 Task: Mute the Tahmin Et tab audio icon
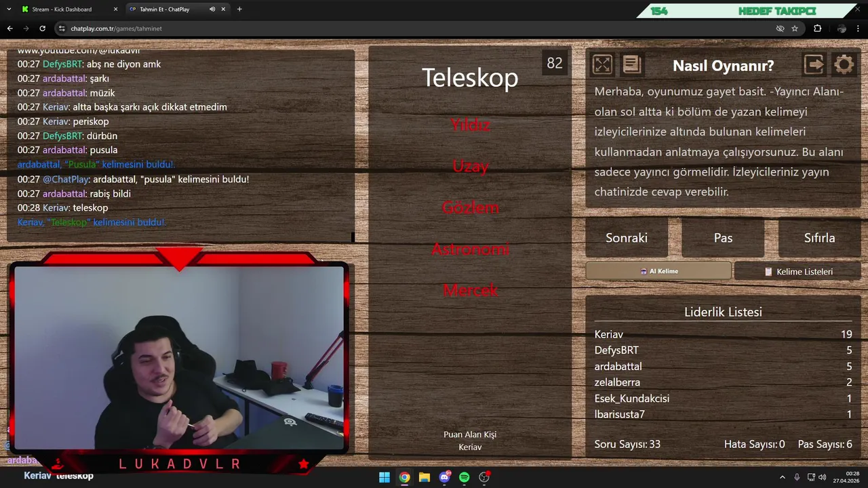click(212, 9)
